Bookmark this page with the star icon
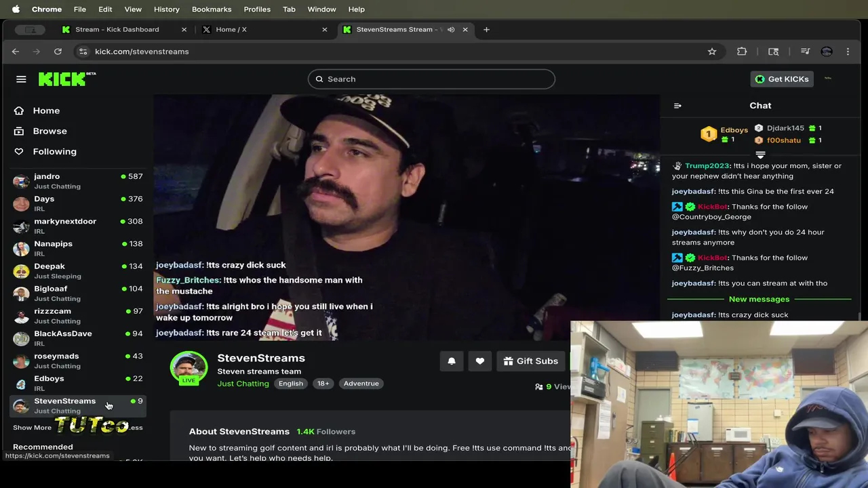This screenshot has height=488, width=868. coord(712,52)
